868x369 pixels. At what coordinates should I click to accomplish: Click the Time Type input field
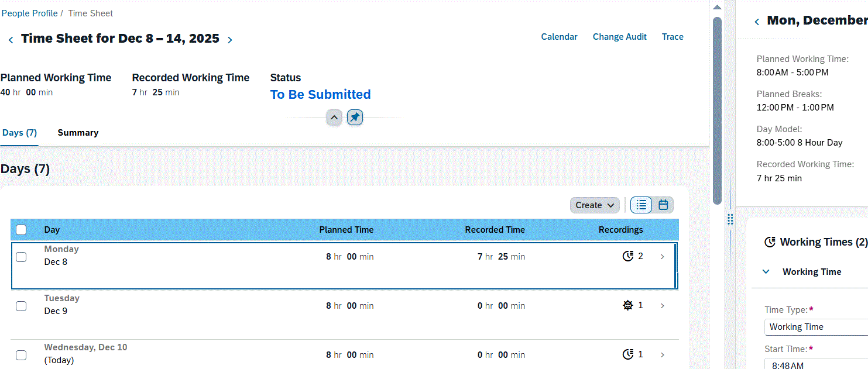pyautogui.click(x=816, y=327)
